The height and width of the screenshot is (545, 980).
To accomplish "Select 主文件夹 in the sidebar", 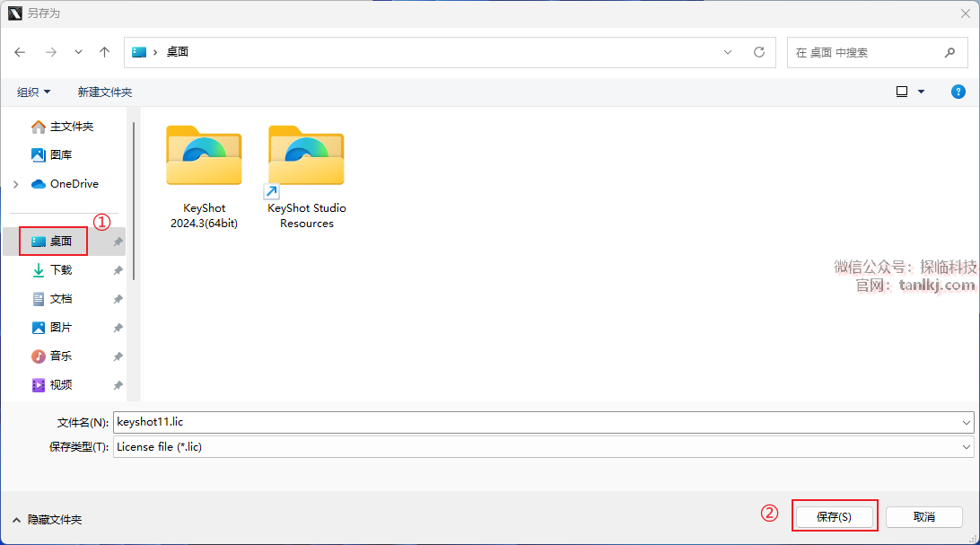I will click(x=63, y=127).
